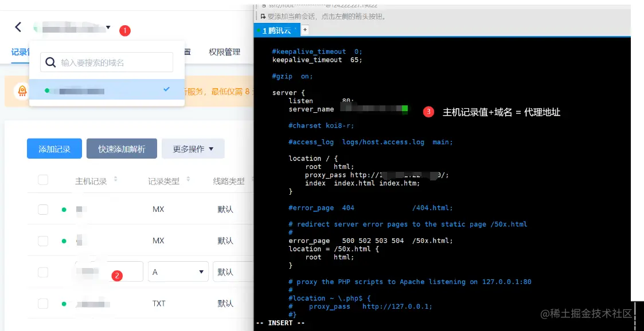Click TXT record type cell

[158, 304]
